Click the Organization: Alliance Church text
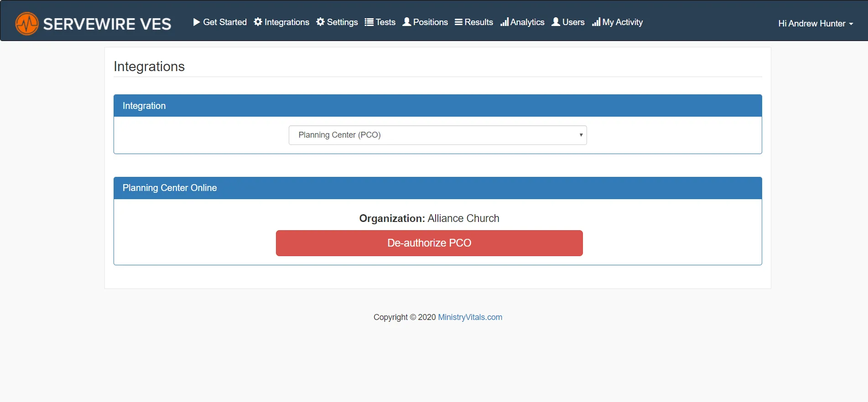868x402 pixels. click(x=429, y=218)
